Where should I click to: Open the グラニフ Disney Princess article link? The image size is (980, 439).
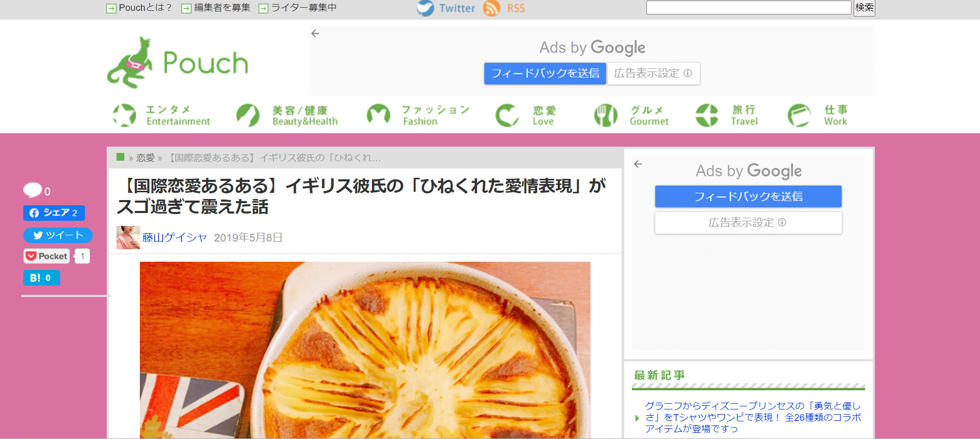[x=753, y=417]
